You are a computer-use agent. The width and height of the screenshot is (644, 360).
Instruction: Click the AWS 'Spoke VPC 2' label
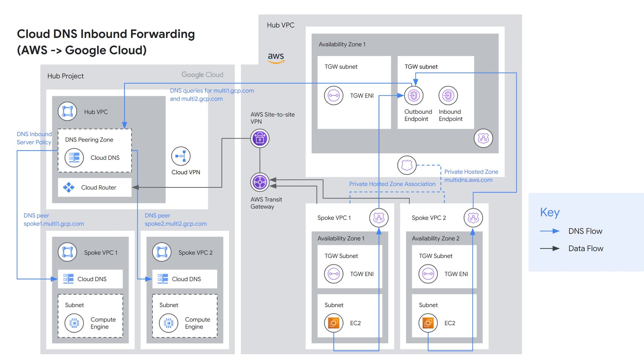429,218
